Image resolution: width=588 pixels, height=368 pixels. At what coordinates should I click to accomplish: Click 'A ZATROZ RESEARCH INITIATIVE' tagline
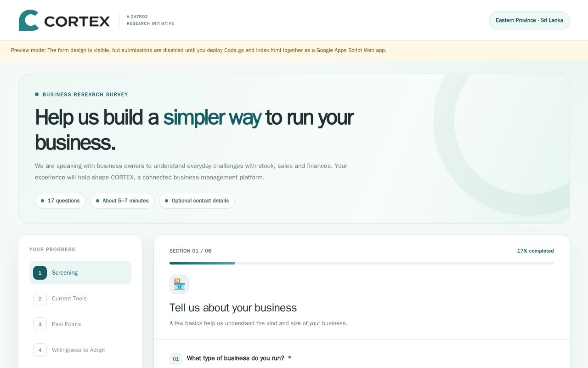[x=150, y=20]
